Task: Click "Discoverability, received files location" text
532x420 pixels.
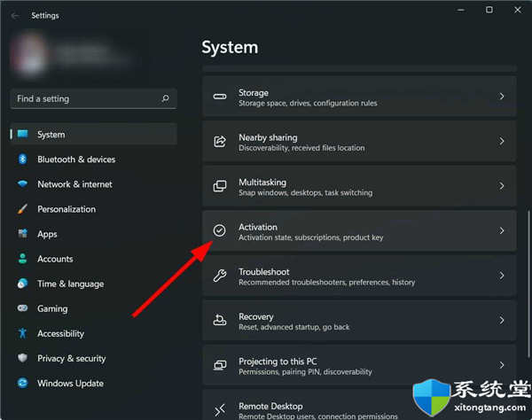Action: 301,148
